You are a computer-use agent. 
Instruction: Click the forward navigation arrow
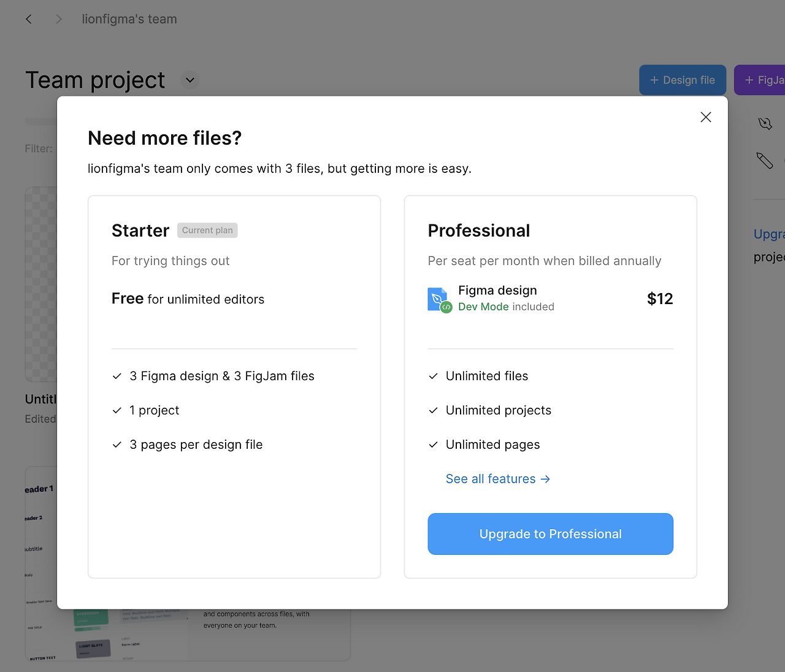[59, 19]
